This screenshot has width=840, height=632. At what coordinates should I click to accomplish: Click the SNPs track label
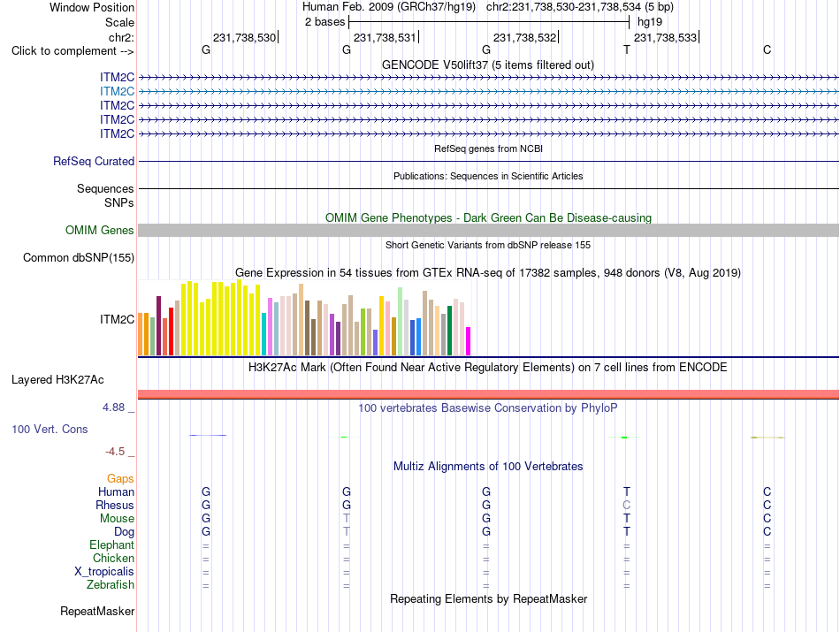pos(119,203)
